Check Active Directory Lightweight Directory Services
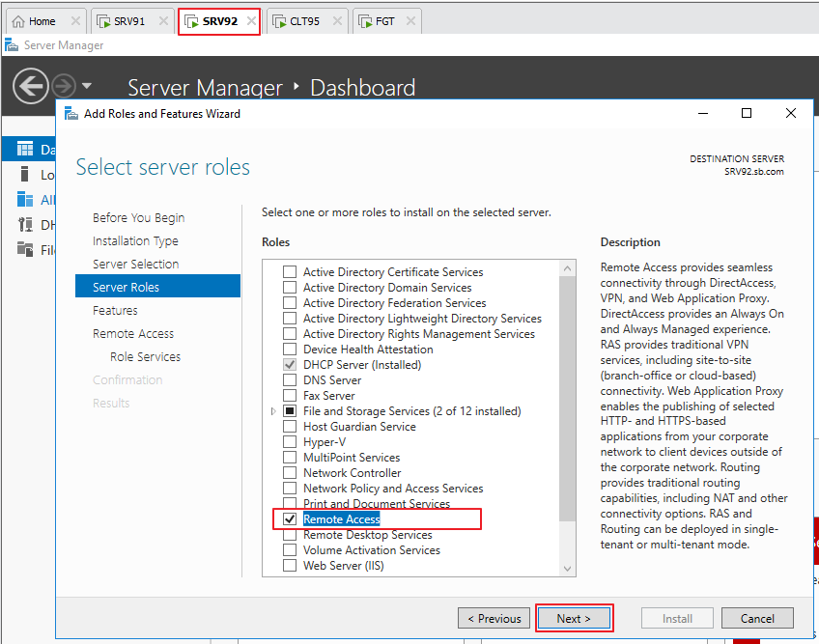Viewport: 819px width, 644px height. point(290,318)
